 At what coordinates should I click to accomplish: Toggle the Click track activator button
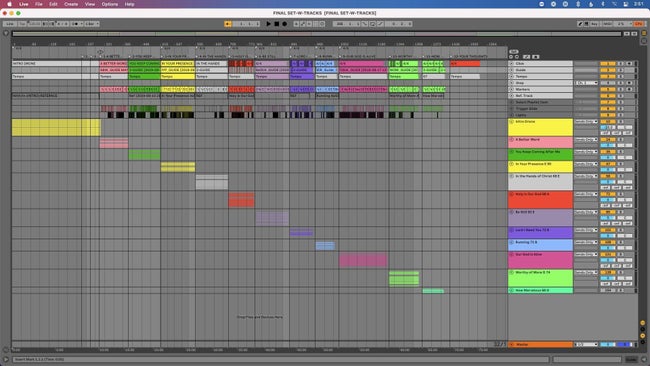(x=608, y=64)
